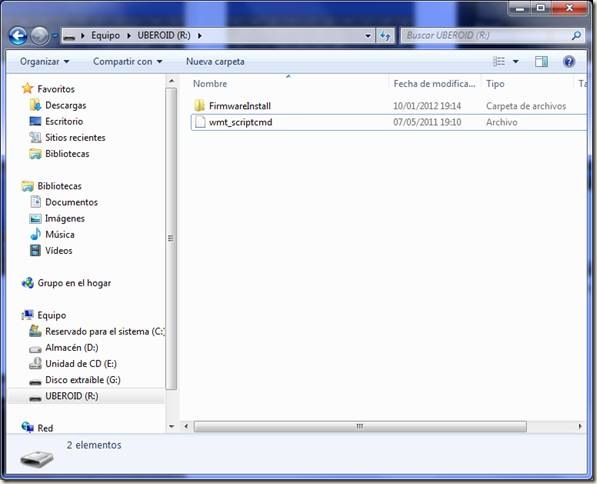Select Grupo en el hogar
This screenshot has height=484, width=597.
[74, 283]
